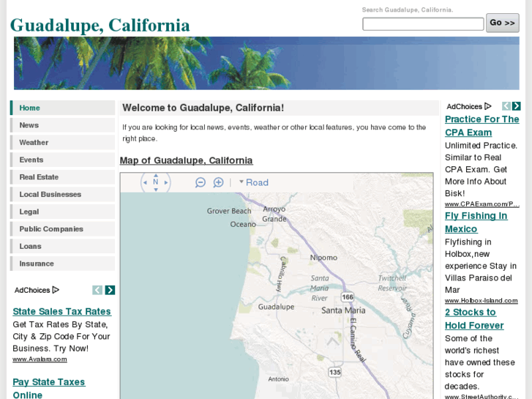Visit www.Holbox-Island.com link
Viewport: 532px width, 399px height.
[x=481, y=300]
